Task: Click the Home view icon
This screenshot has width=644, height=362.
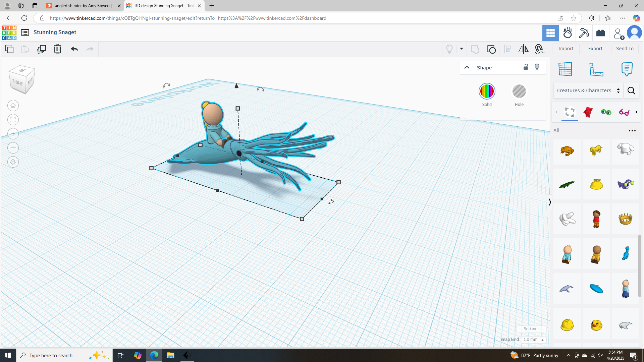Action: (13, 106)
